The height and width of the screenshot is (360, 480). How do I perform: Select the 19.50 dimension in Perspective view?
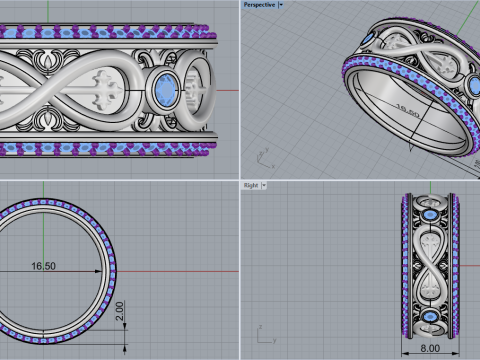407,111
